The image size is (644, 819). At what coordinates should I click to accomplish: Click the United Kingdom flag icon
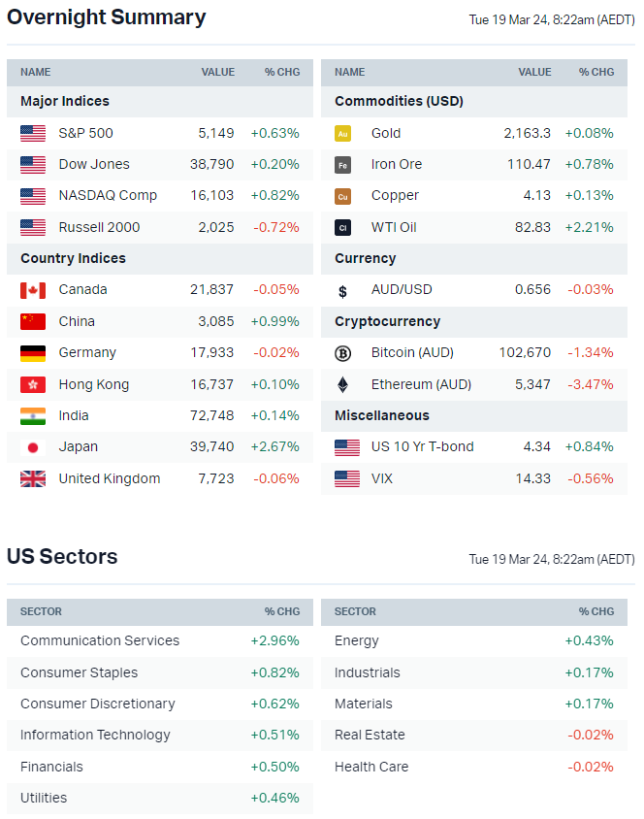33,478
